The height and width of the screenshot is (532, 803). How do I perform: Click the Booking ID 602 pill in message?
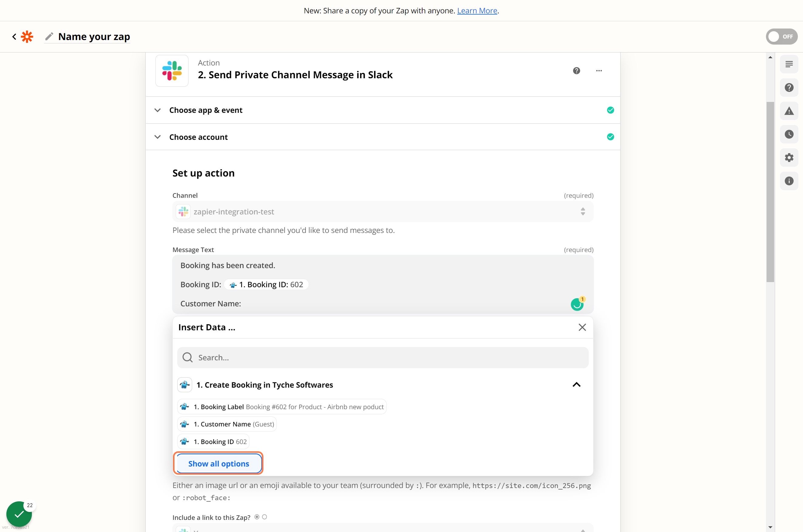[x=266, y=284]
